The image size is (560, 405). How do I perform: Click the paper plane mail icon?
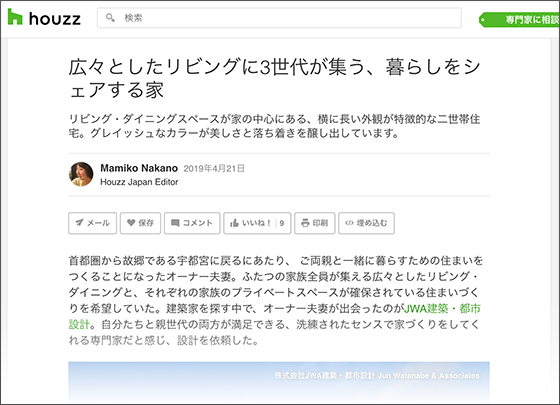[79, 223]
